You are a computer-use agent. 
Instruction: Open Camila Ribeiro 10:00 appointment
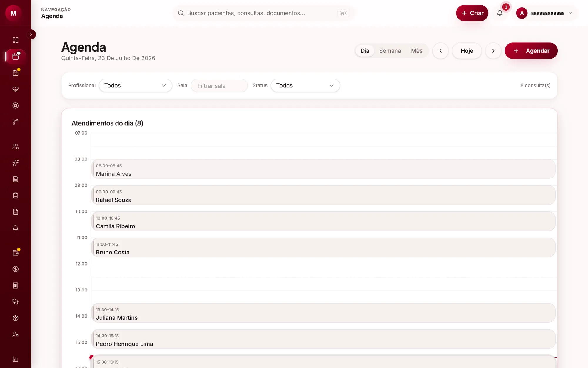pos(323,221)
